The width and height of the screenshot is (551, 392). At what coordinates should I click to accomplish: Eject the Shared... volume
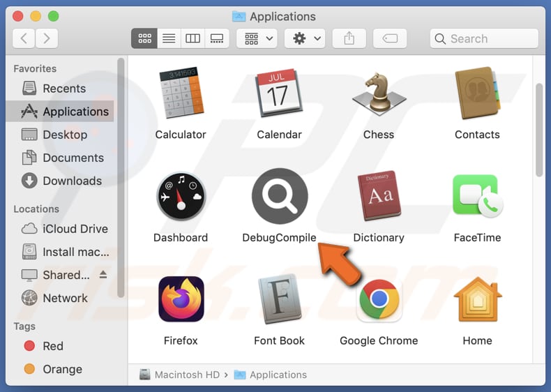103,275
